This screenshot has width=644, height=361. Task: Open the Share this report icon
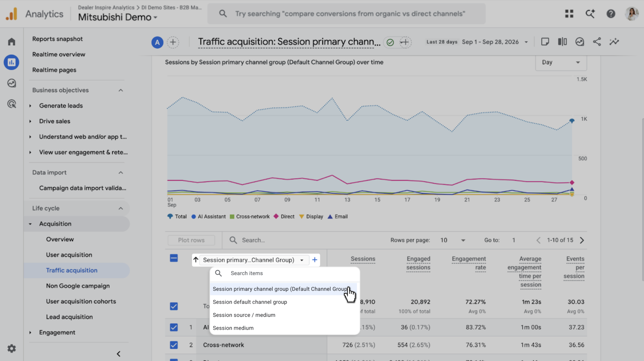point(597,42)
